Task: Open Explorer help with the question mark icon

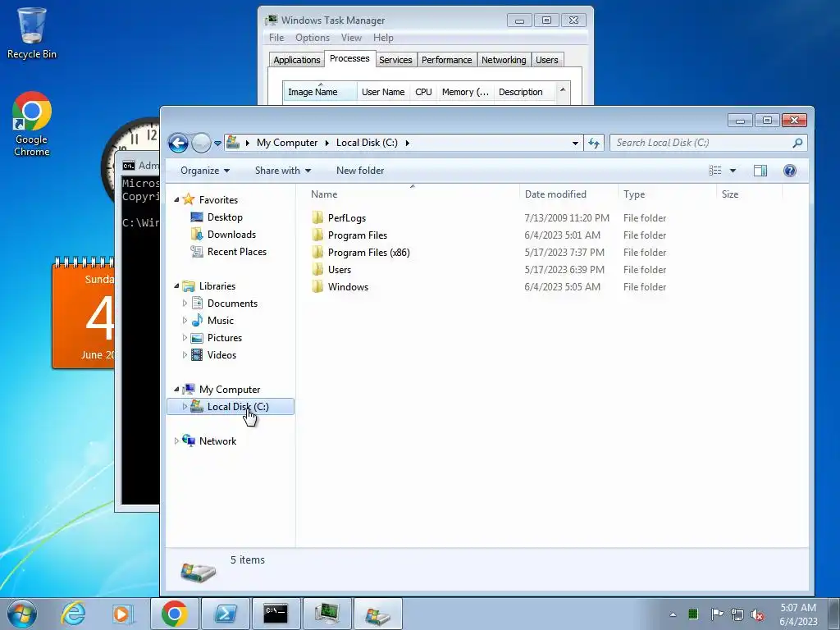Action: (x=790, y=171)
